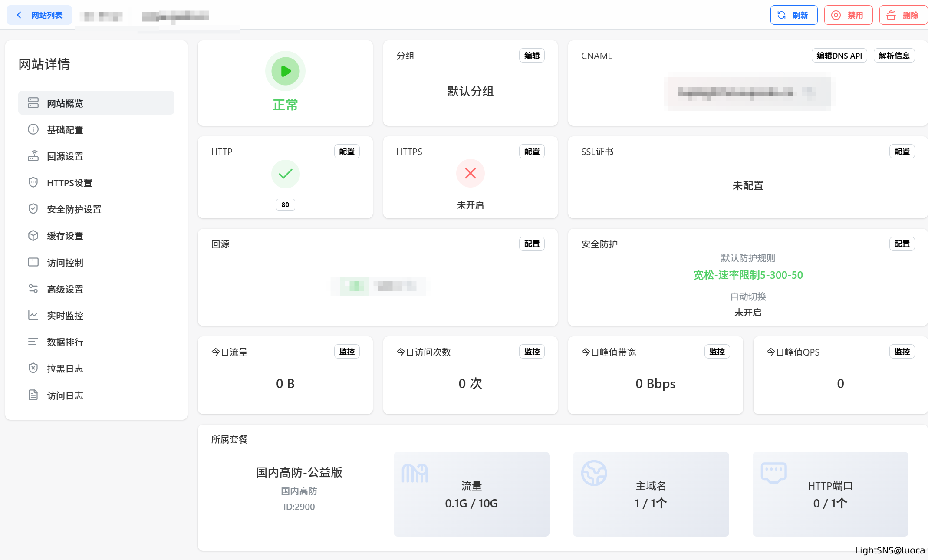Open 数据排行 from sidebar
This screenshot has width=928, height=560.
click(x=65, y=342)
